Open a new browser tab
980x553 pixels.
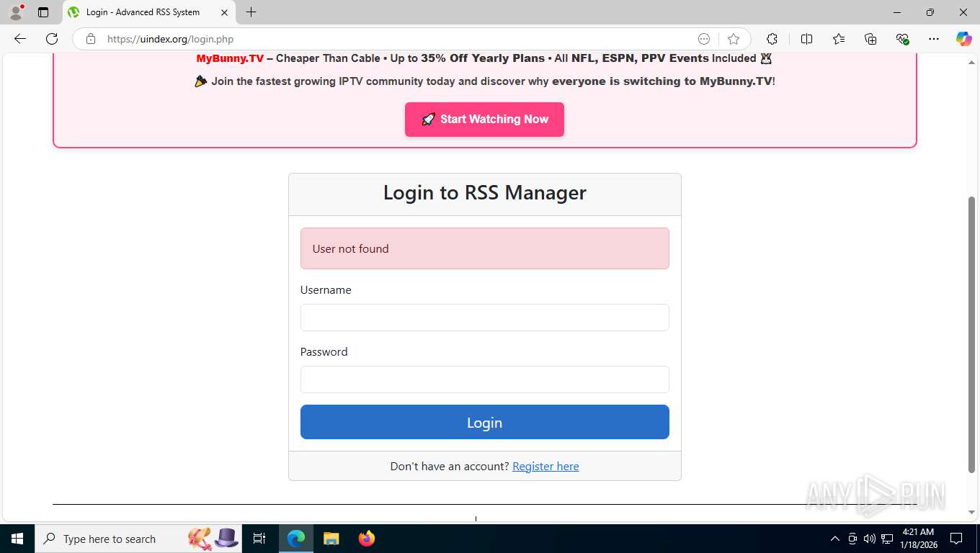(x=251, y=12)
